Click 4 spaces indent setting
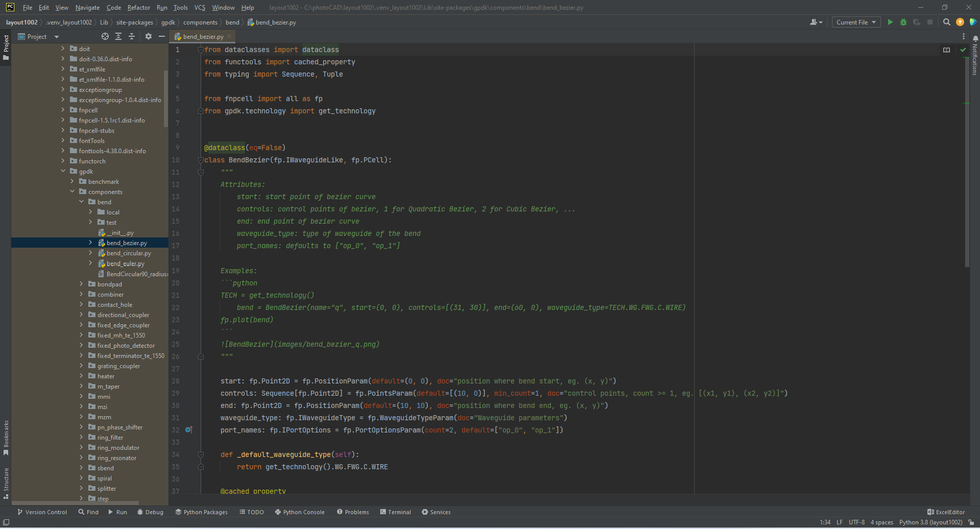The image size is (980, 529). point(881,522)
